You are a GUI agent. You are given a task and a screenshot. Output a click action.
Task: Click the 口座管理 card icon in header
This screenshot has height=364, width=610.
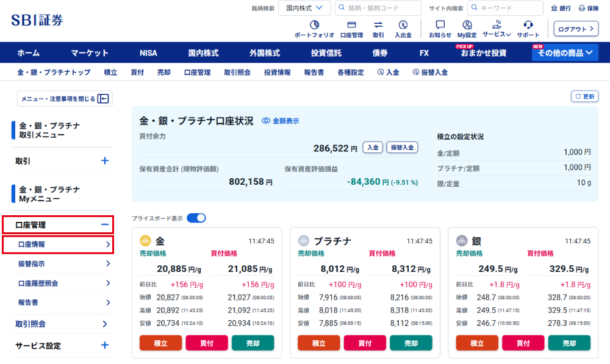click(x=351, y=26)
